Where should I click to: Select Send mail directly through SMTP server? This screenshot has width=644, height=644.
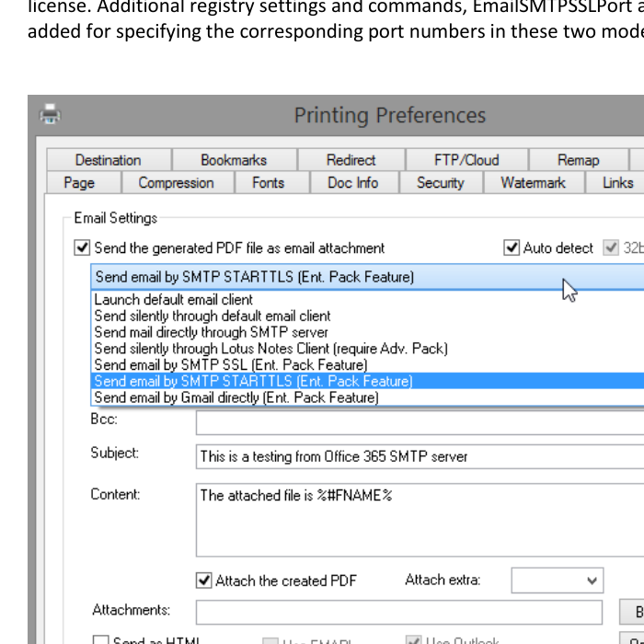coord(367,332)
